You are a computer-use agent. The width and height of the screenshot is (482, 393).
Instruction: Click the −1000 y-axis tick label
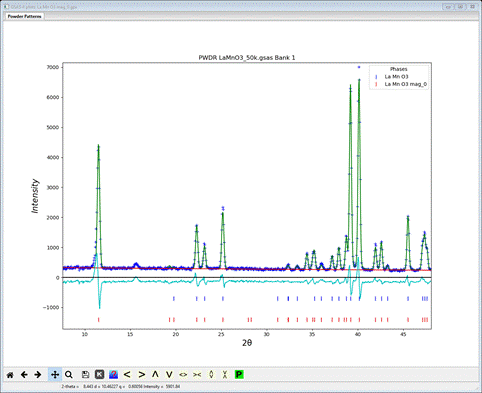(x=51, y=308)
